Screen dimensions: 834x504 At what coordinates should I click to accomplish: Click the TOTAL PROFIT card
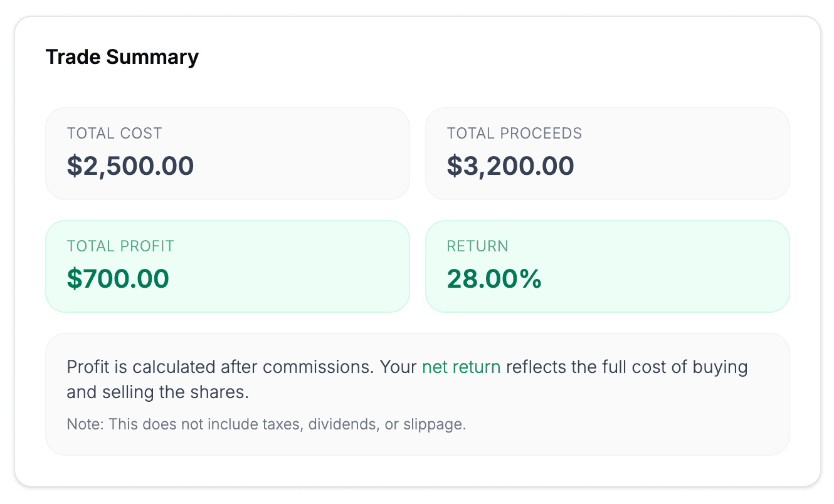coord(228,266)
